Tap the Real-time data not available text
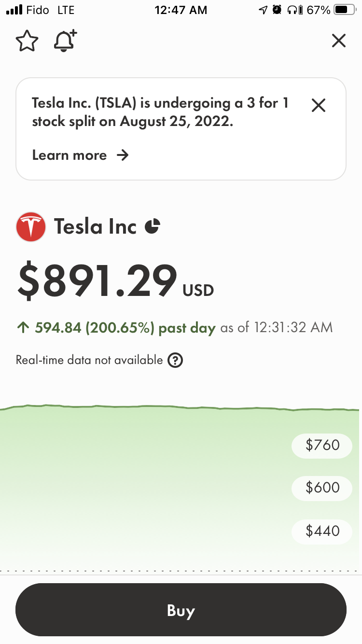The width and height of the screenshot is (362, 644). click(x=89, y=360)
